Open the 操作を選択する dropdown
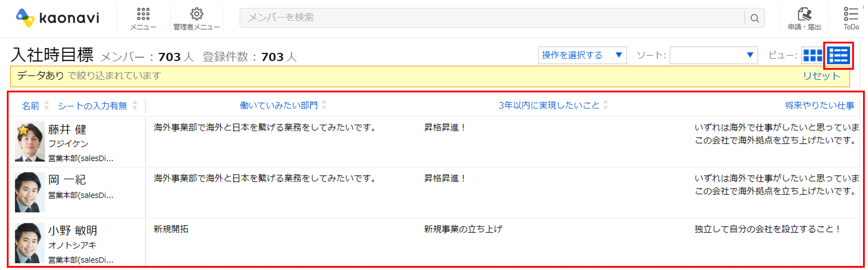Image resolution: width=868 pixels, height=270 pixels. (582, 55)
